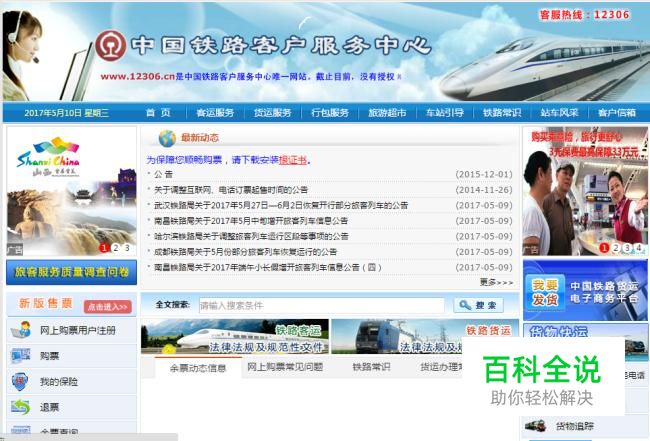Open 铁路常识 in navigation bar

[502, 113]
